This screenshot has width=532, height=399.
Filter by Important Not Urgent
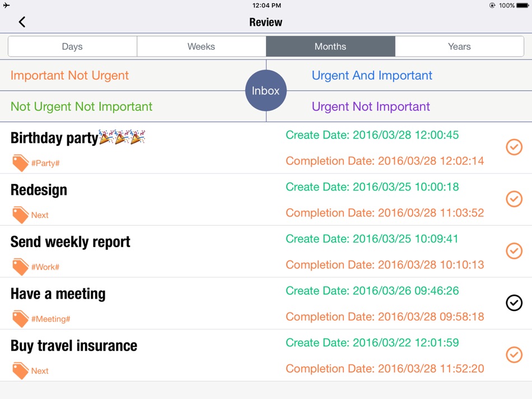tap(69, 76)
